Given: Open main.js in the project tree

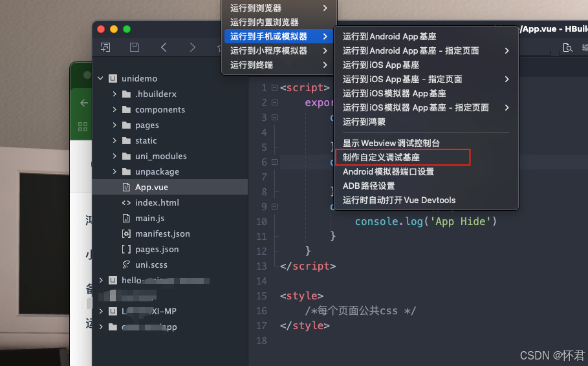Looking at the screenshot, I should [x=170, y=219].
